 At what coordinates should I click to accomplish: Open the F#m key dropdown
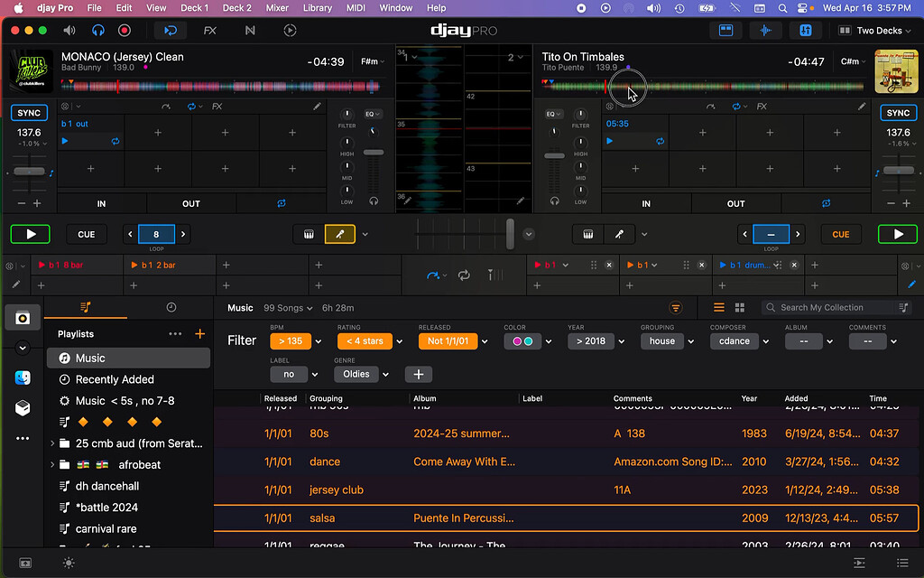pyautogui.click(x=373, y=61)
